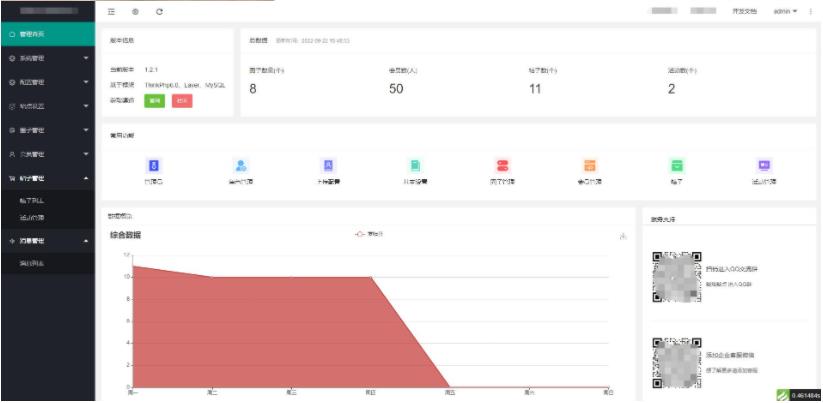823x403 pixels.
Task: Collapse the bottom expanded sidebar menu
Action: click(47, 241)
